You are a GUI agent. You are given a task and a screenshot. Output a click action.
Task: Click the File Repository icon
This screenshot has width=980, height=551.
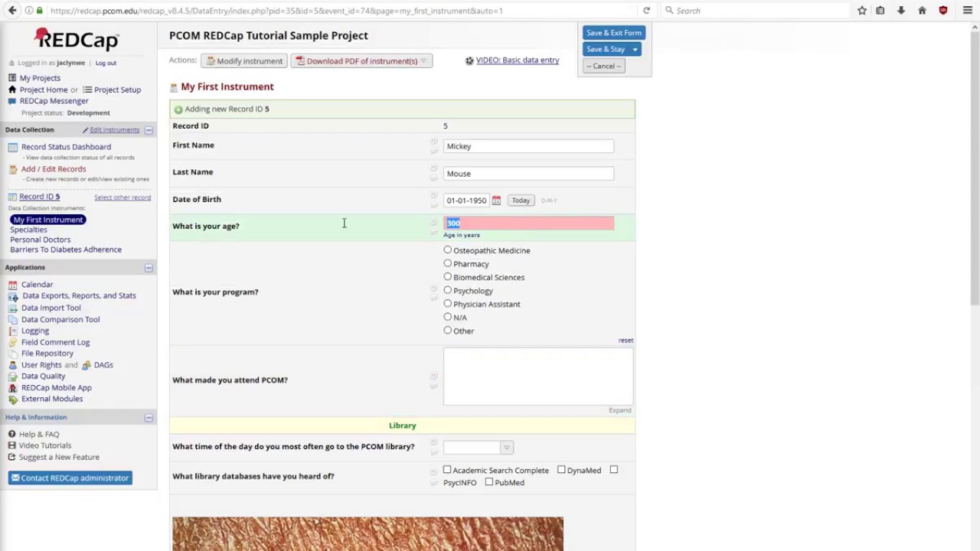pyautogui.click(x=12, y=354)
